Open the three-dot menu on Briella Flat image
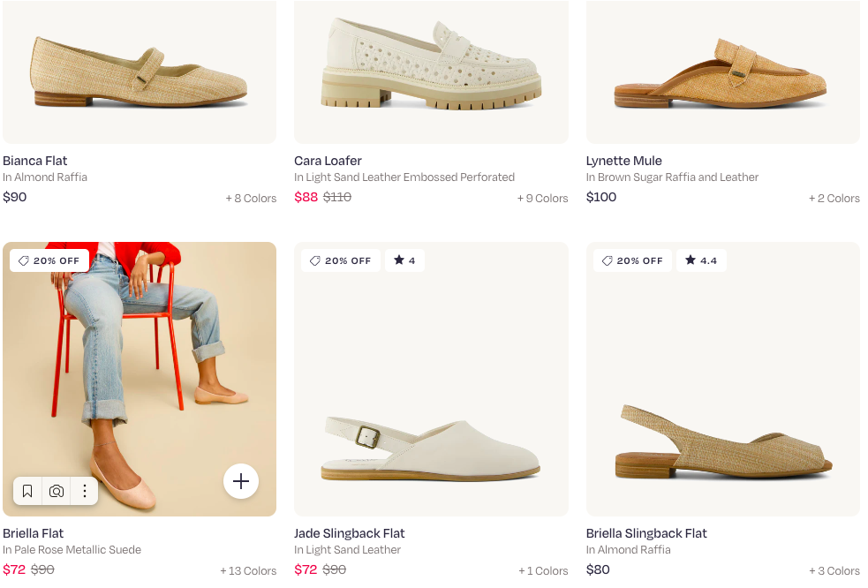This screenshot has width=868, height=588. (85, 491)
